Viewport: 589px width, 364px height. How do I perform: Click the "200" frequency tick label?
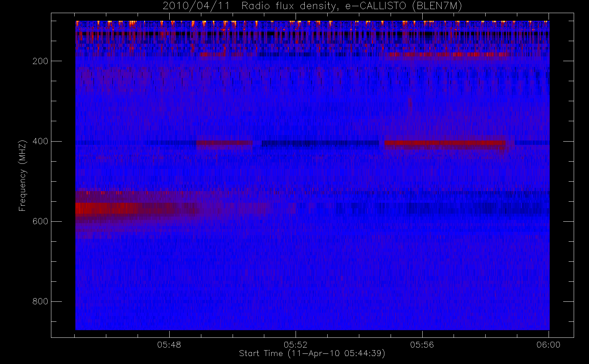[40, 61]
